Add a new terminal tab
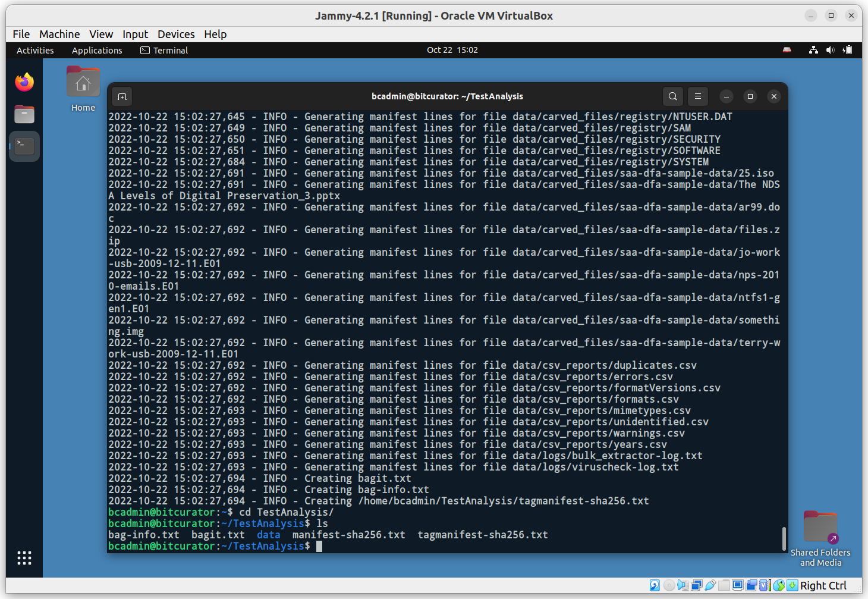The height and width of the screenshot is (599, 868). tap(122, 96)
